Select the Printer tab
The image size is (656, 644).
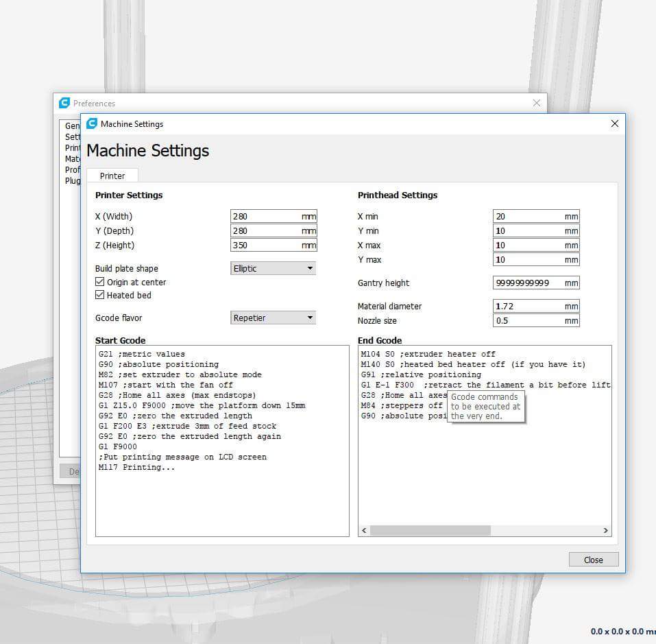pyautogui.click(x=112, y=176)
